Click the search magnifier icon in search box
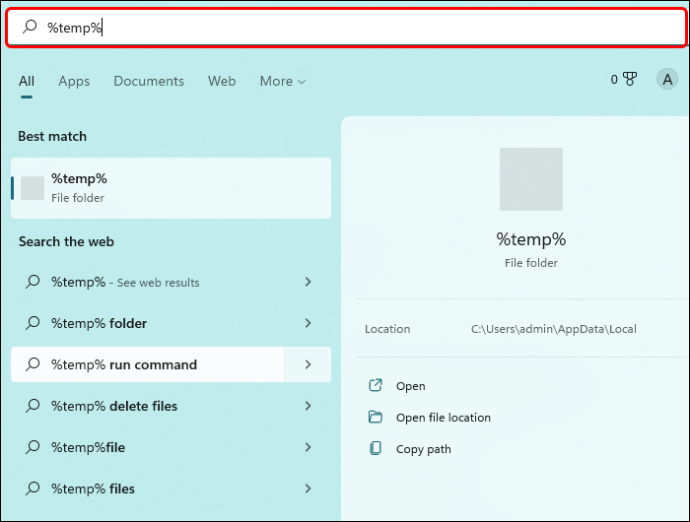Viewport: 690px width, 522px height. click(29, 27)
